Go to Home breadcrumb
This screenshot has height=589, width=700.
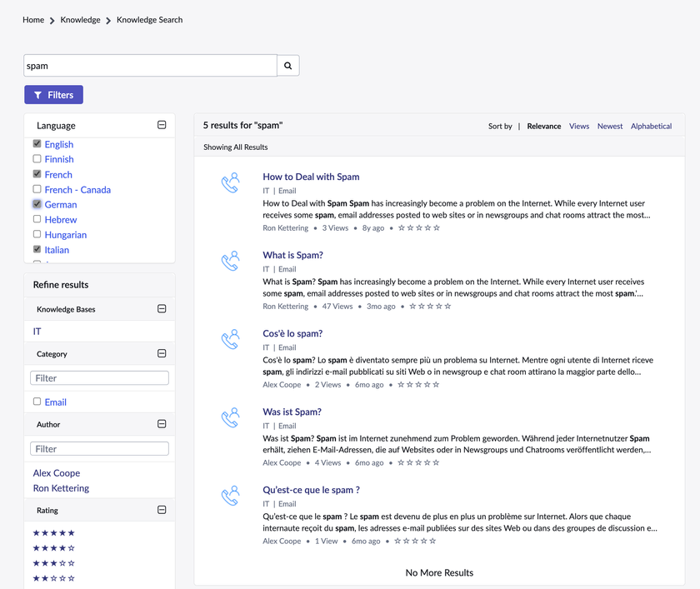(33, 20)
